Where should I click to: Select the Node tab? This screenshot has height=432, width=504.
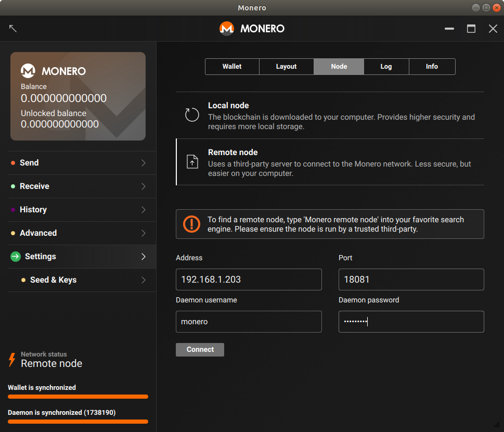point(339,67)
